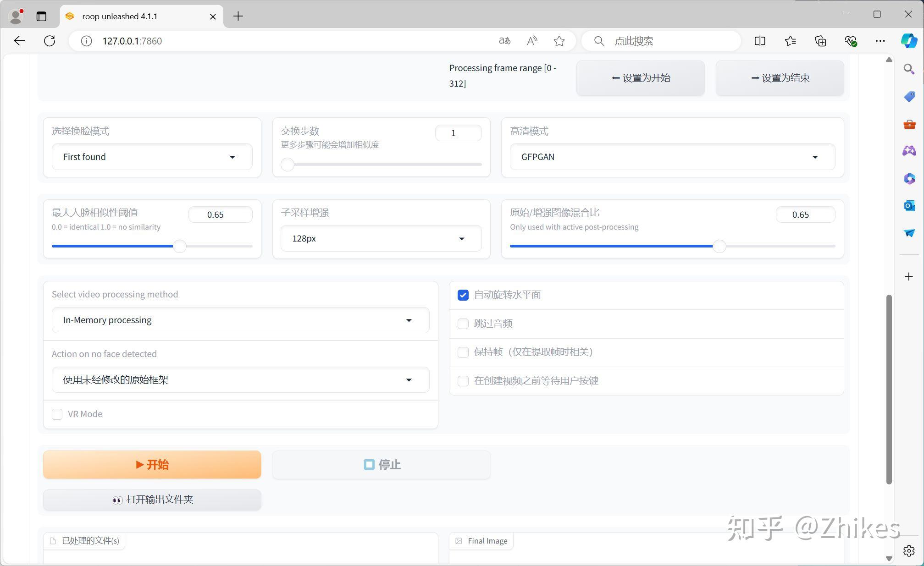
Task: Click the 设置为开始 button
Action: point(640,78)
